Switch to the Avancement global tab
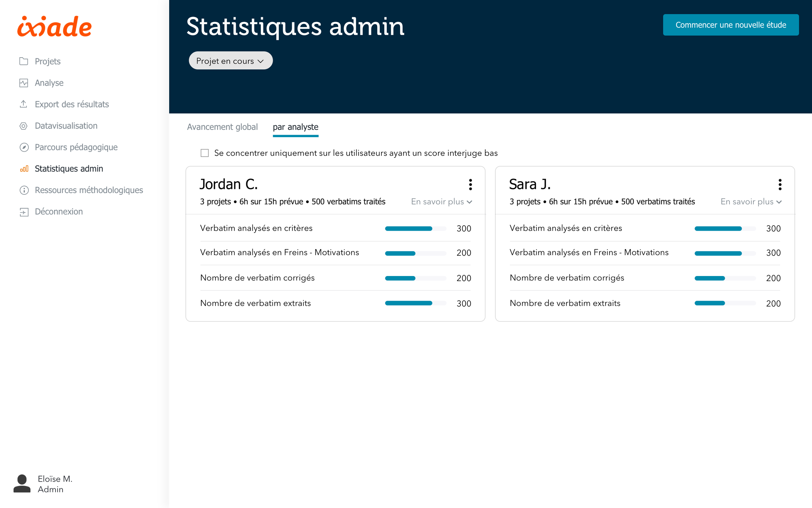 click(x=222, y=127)
